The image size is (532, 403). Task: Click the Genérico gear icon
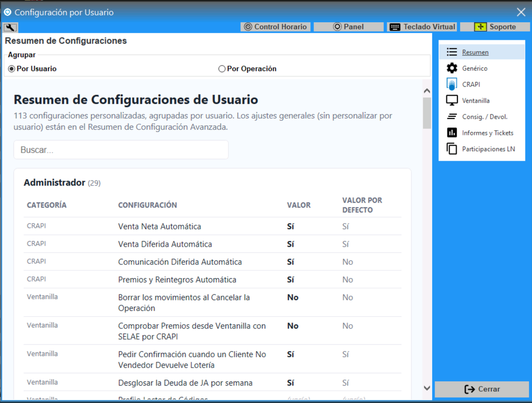452,68
